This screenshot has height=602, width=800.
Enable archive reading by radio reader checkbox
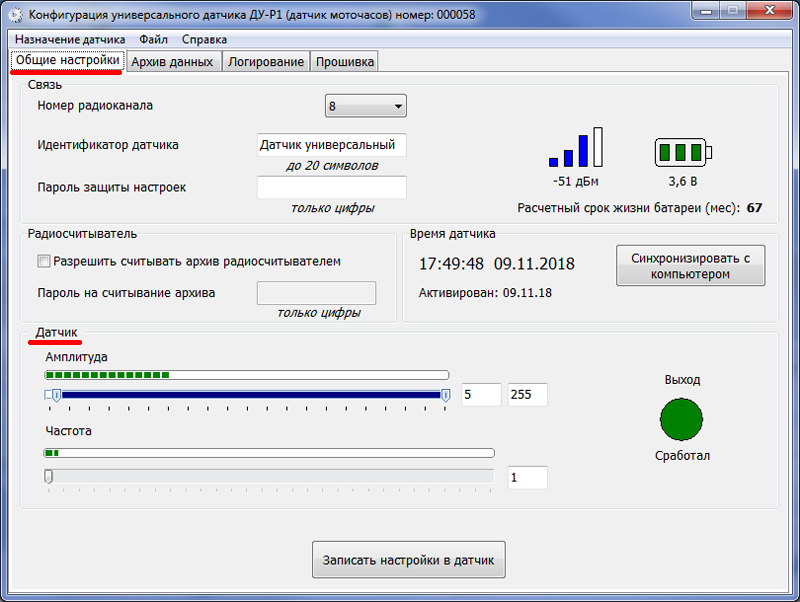pos(44,261)
